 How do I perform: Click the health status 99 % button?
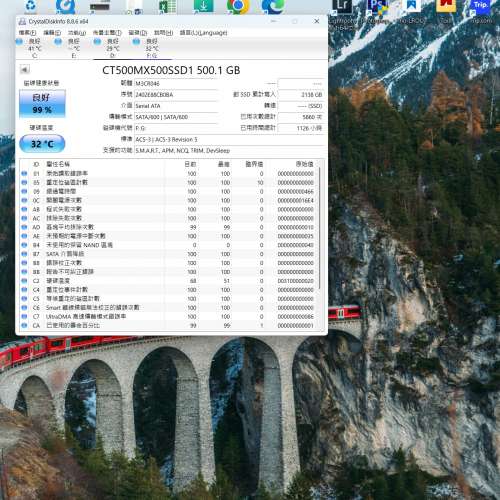[42, 103]
